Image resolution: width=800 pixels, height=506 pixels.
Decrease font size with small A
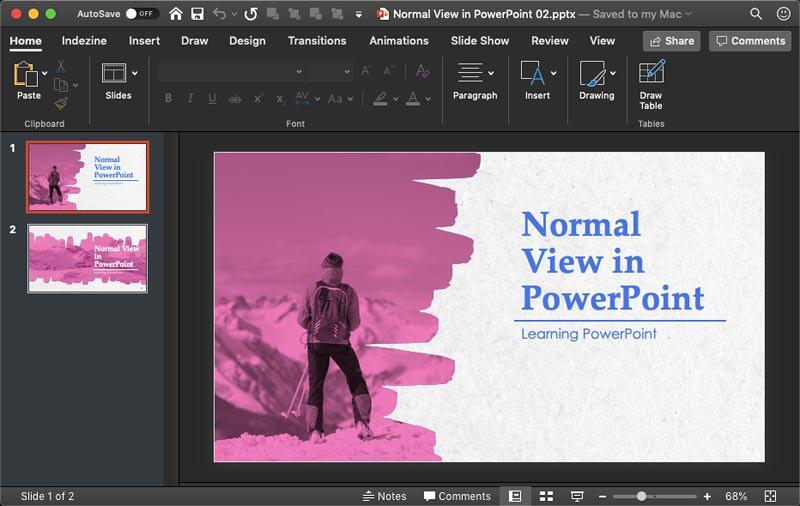[x=388, y=71]
